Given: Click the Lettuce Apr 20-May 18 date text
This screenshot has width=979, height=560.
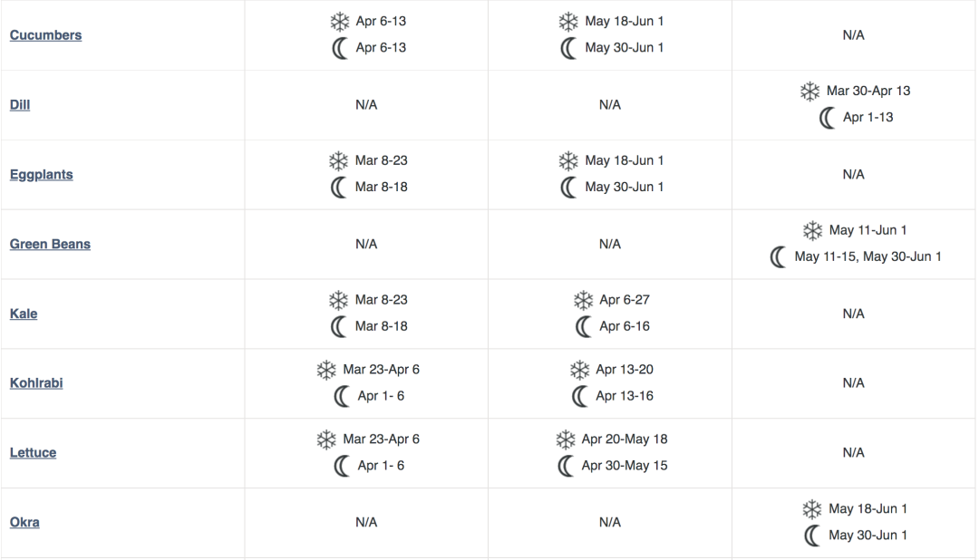Looking at the screenshot, I should pos(625,439).
